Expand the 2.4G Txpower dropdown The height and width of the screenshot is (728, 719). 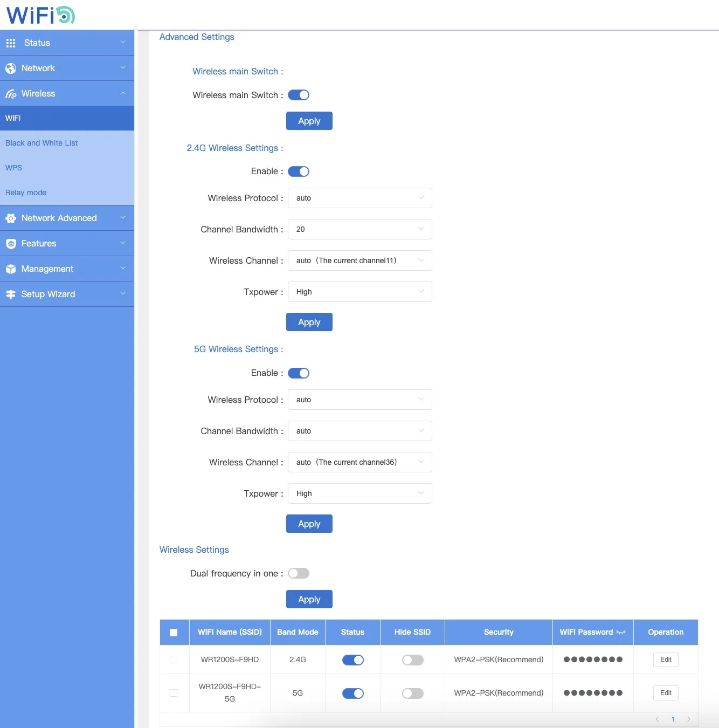click(x=359, y=292)
